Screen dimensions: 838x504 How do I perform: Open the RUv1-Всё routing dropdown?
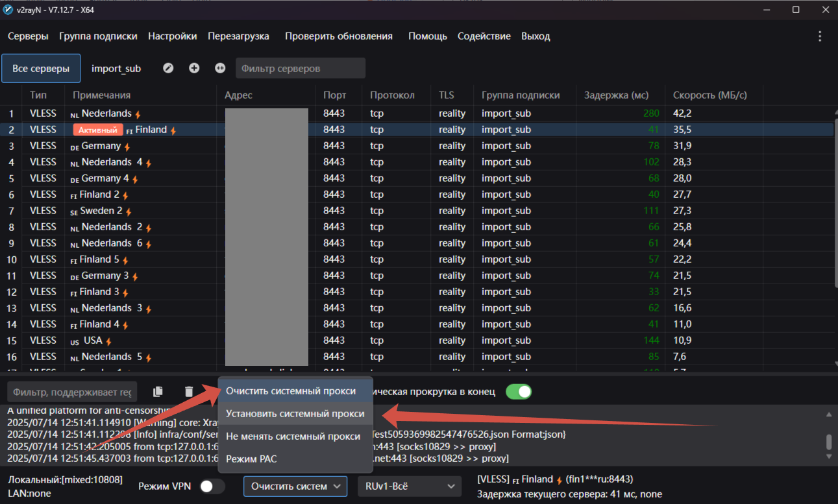tap(410, 486)
